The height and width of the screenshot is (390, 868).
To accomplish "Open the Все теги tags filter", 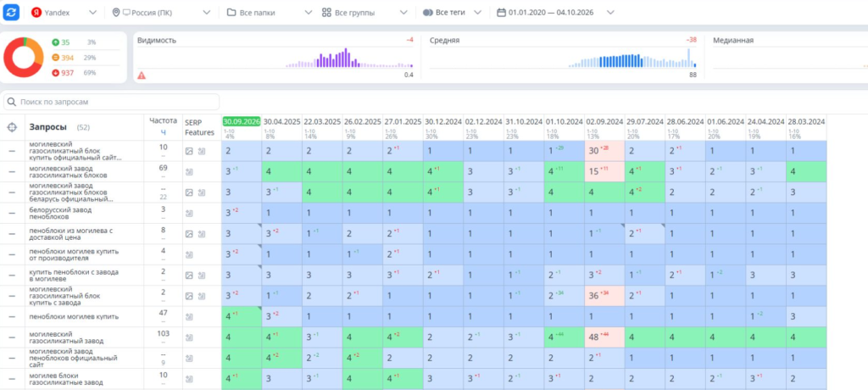I will [x=453, y=12].
